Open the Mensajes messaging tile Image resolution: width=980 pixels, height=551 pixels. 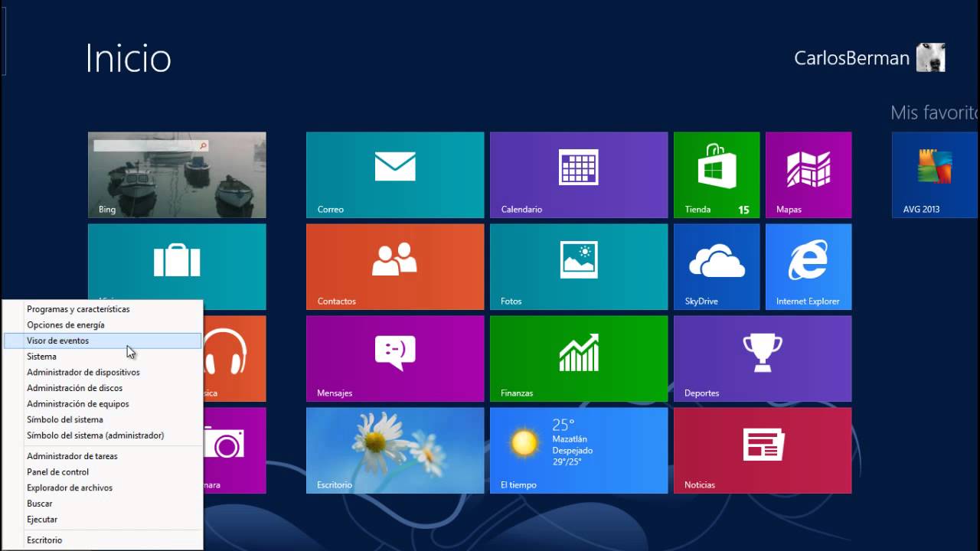pyautogui.click(x=395, y=359)
